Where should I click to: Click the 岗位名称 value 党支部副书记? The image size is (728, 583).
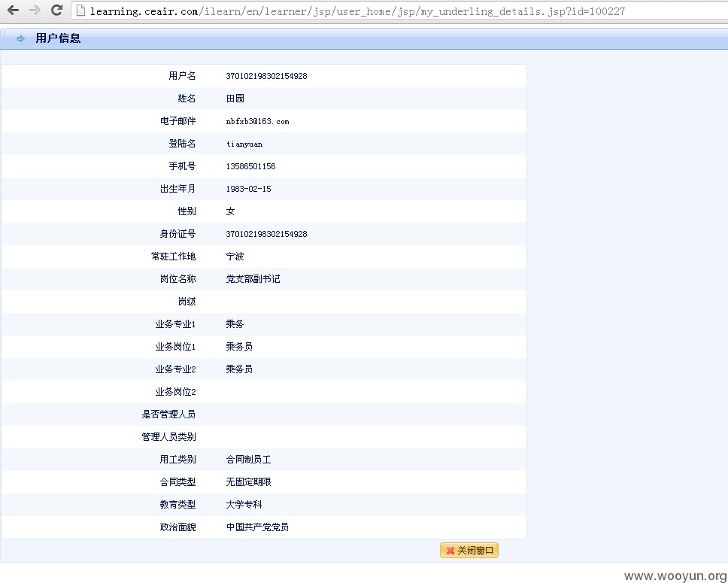(x=253, y=279)
